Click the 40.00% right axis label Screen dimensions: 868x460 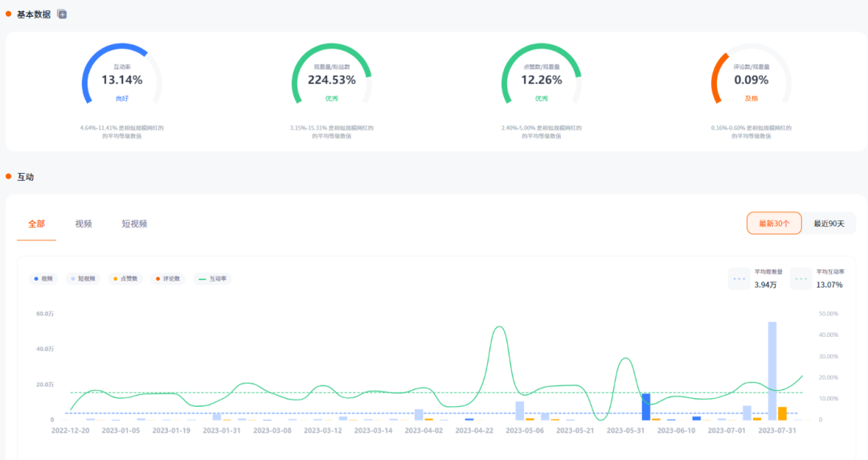pos(828,335)
